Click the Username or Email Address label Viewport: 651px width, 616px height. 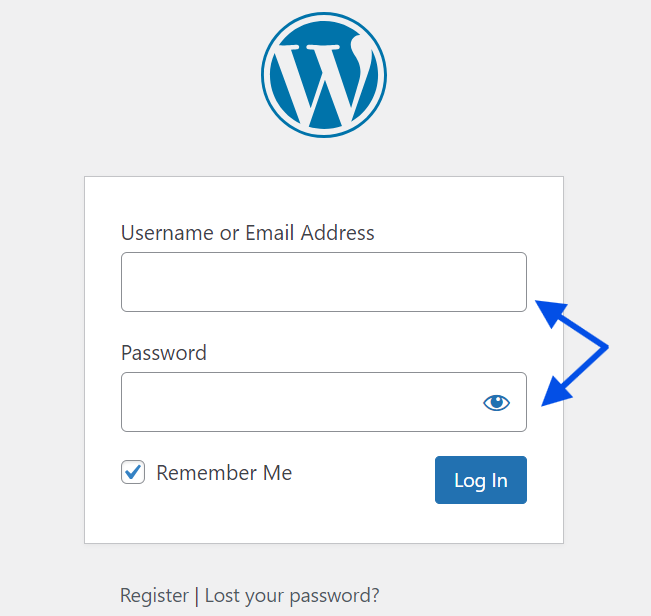[x=247, y=232]
